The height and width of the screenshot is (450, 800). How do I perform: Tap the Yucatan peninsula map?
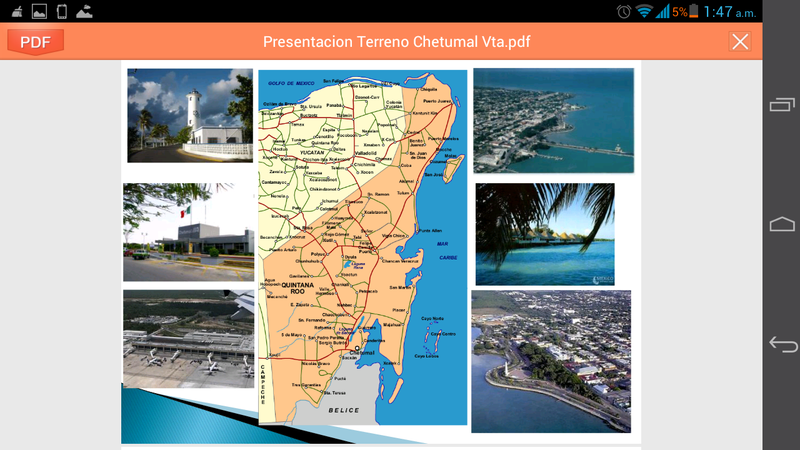tap(362, 247)
